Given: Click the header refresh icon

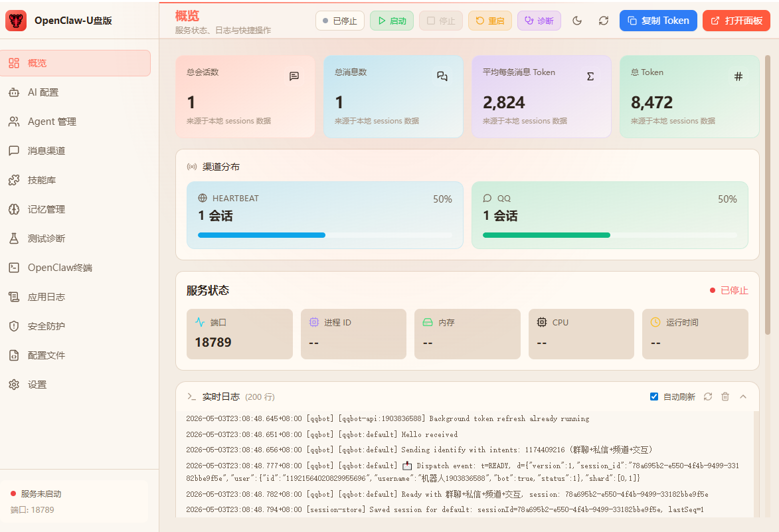Looking at the screenshot, I should click(x=604, y=21).
